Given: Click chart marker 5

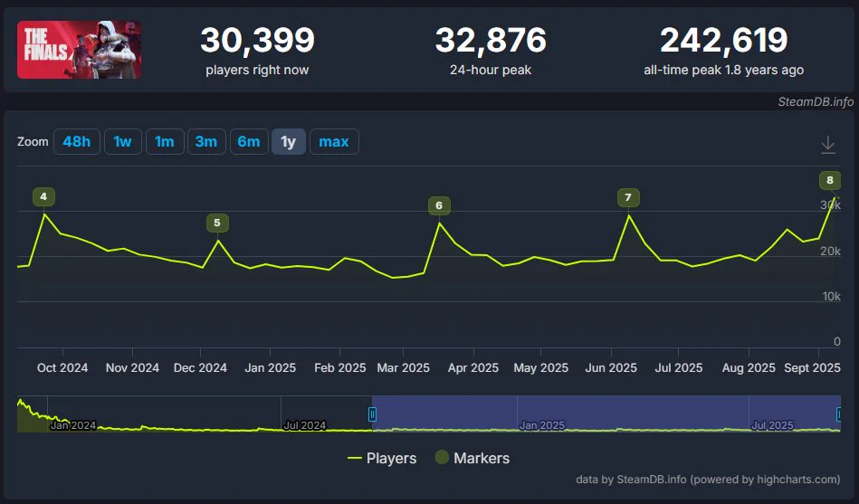Looking at the screenshot, I should (x=217, y=223).
